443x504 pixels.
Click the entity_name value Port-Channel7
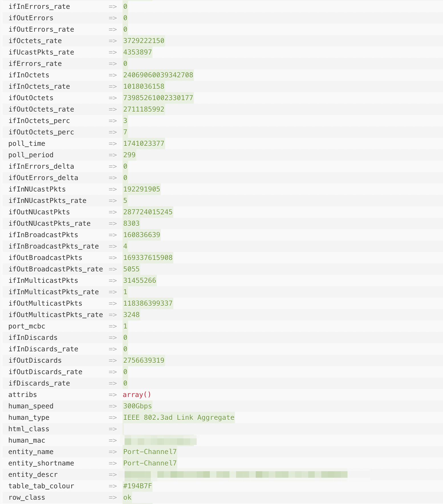(150, 452)
